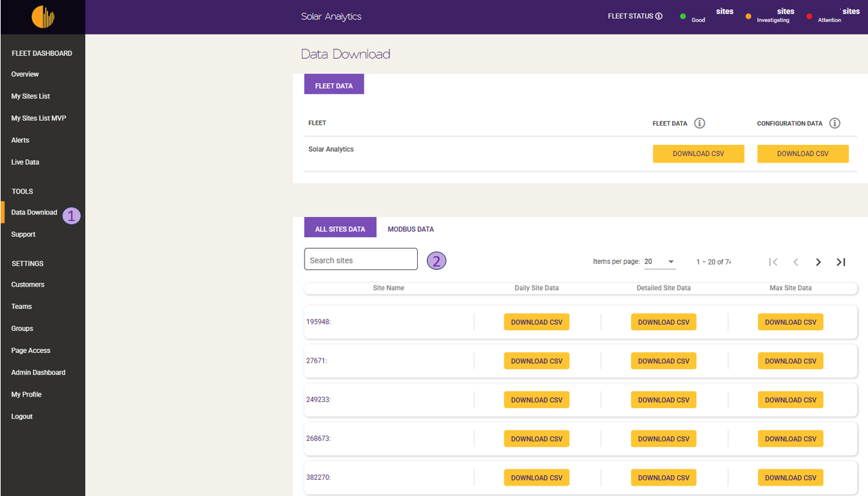Open Live Data page

tap(25, 163)
